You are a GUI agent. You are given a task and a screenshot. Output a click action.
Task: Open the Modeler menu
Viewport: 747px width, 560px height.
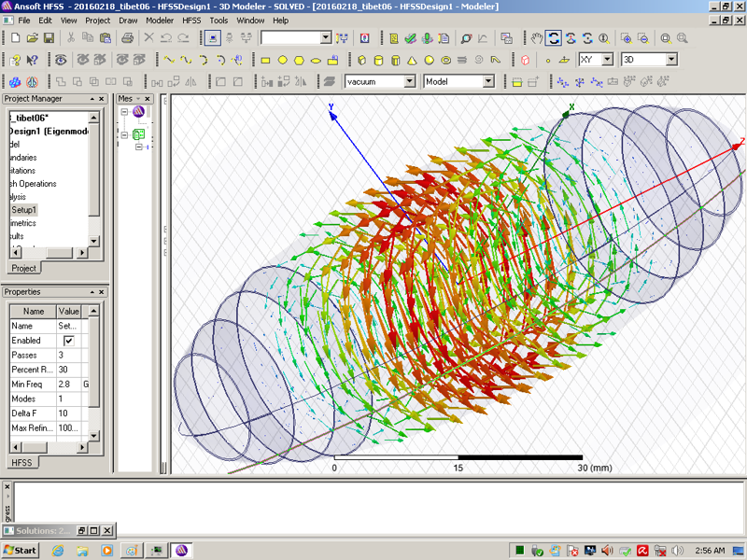(x=160, y=20)
